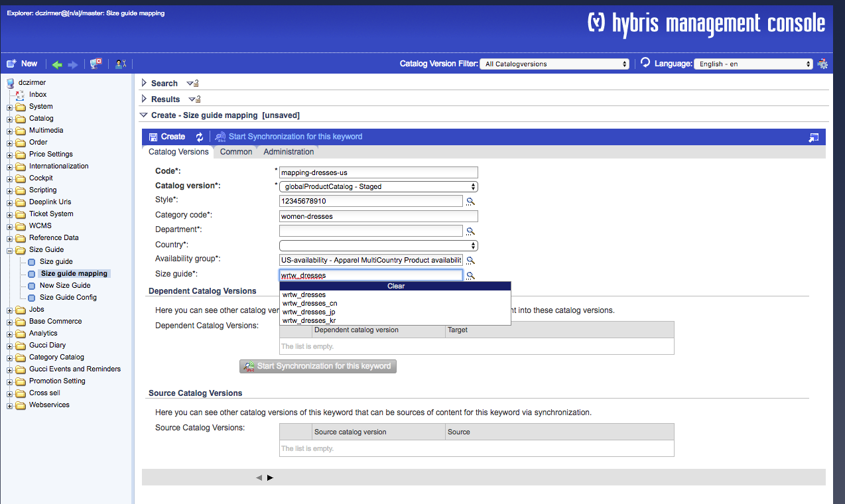Click the dczirmer user icon

(10, 83)
